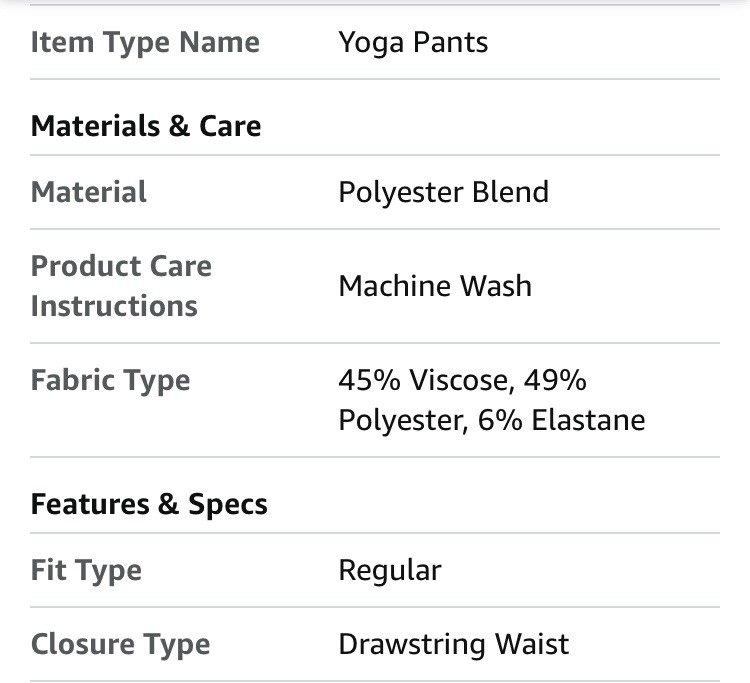Select the Regular fit value
750x683 pixels.
(x=389, y=571)
